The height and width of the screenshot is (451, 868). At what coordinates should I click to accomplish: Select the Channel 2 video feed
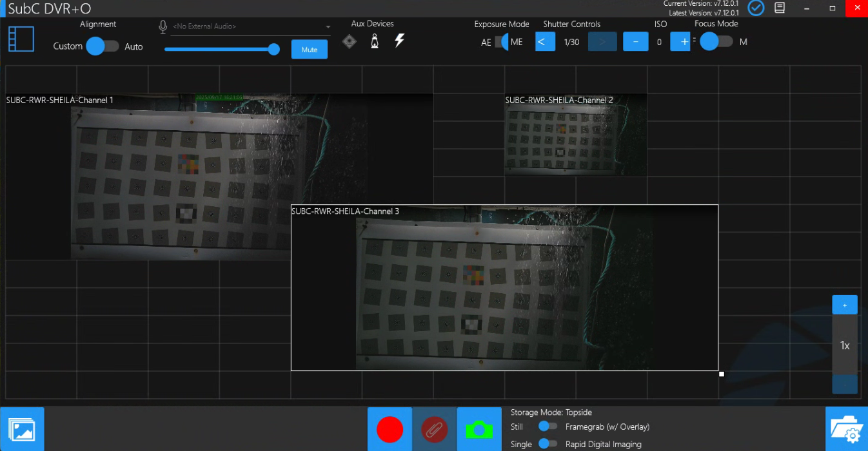575,135
